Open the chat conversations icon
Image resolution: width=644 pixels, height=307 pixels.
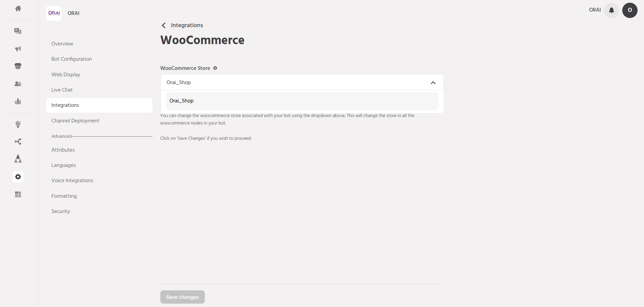(x=18, y=31)
